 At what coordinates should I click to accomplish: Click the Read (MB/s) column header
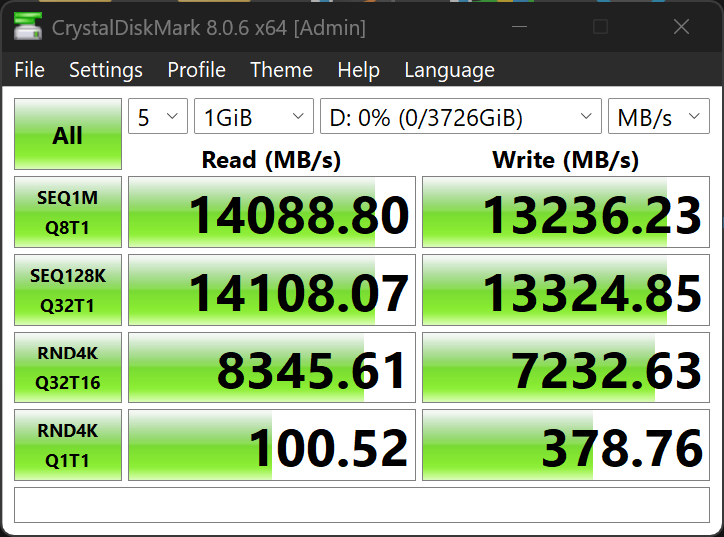point(272,160)
